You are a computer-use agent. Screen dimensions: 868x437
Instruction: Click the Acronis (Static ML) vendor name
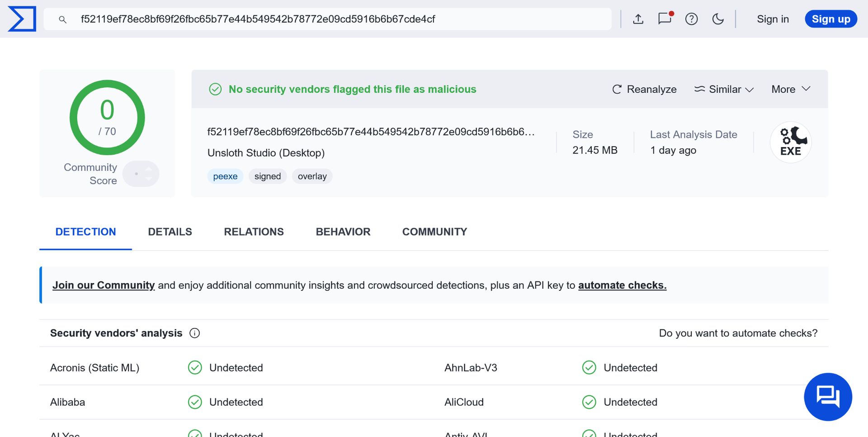94,368
